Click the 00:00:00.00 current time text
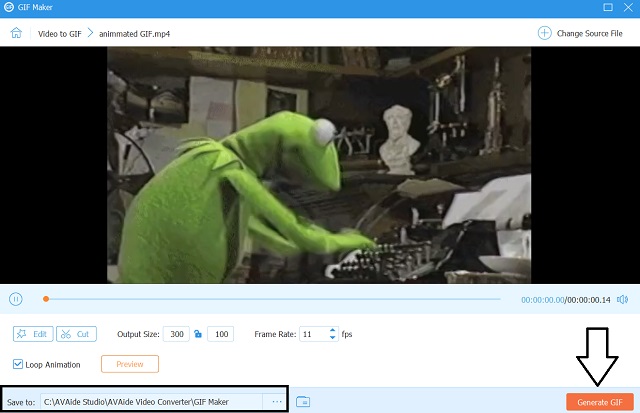Viewport: 640px width, 413px height. point(542,300)
